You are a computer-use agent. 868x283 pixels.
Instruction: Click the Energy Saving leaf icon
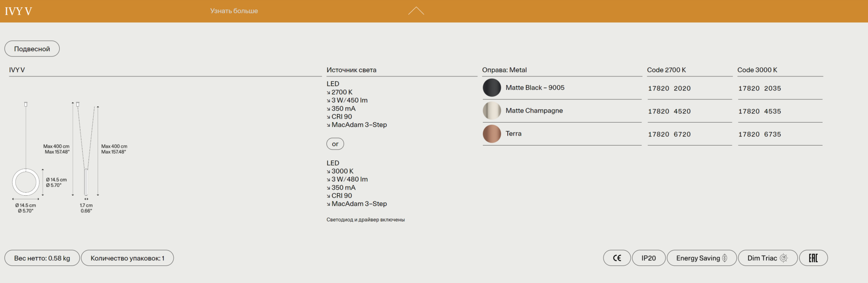point(725,258)
